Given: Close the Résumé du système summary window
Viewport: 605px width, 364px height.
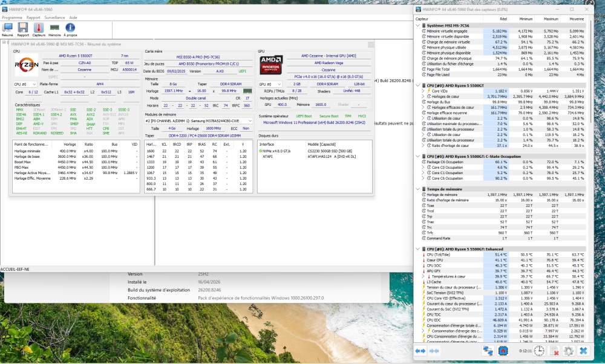Looking at the screenshot, I should pyautogui.click(x=370, y=44).
